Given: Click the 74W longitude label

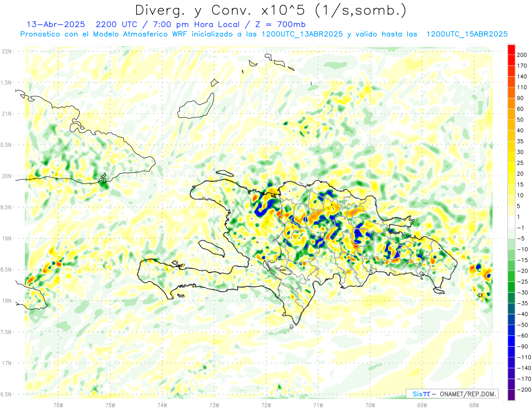Looking at the screenshot, I should click(x=162, y=405).
